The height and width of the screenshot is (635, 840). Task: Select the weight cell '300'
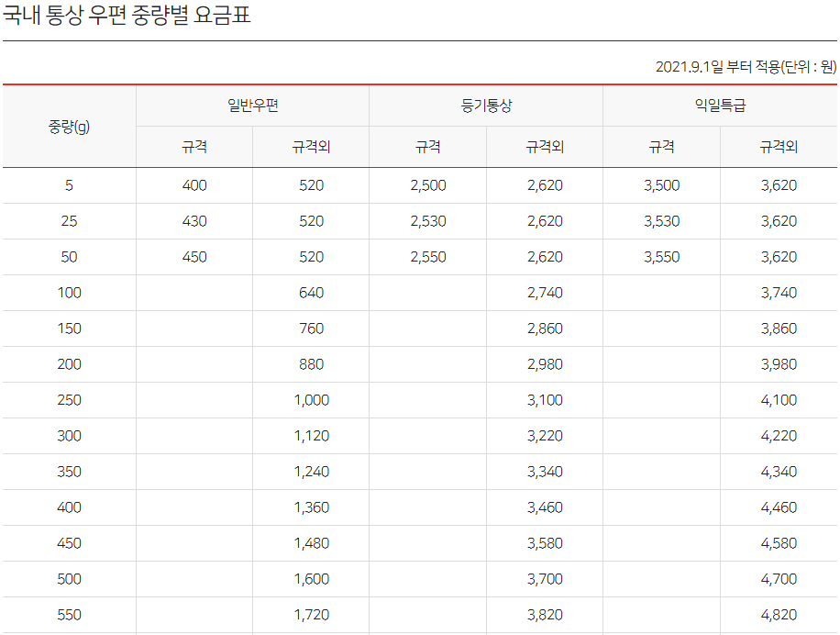click(69, 436)
